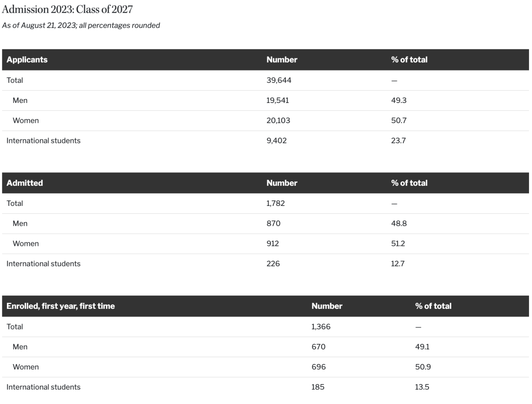Click the enrolled total number 1,366
The width and height of the screenshot is (532, 404).
321,327
